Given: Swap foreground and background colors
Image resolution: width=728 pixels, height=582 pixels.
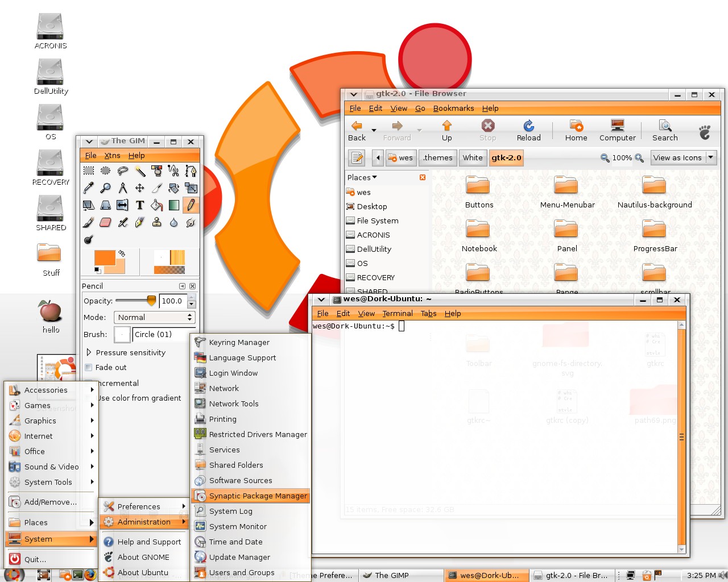Looking at the screenshot, I should 121,253.
